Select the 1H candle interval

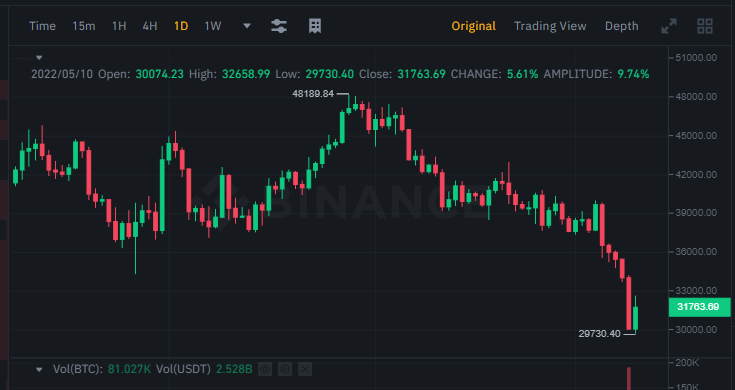(x=119, y=26)
